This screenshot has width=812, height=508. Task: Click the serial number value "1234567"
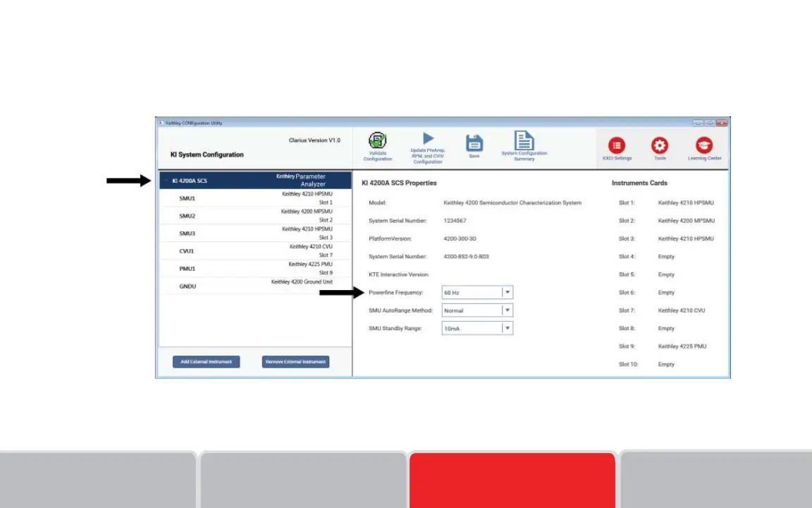(x=455, y=221)
